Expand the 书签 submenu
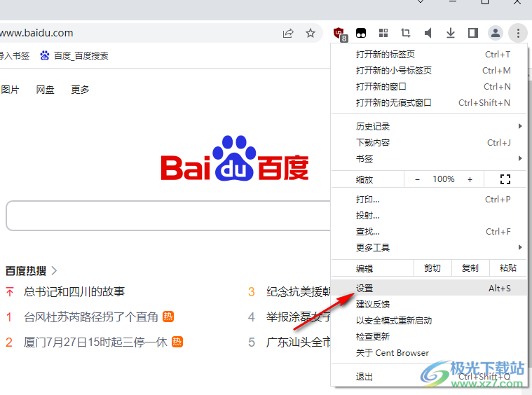Screen dimensions: 532x395 coord(428,159)
